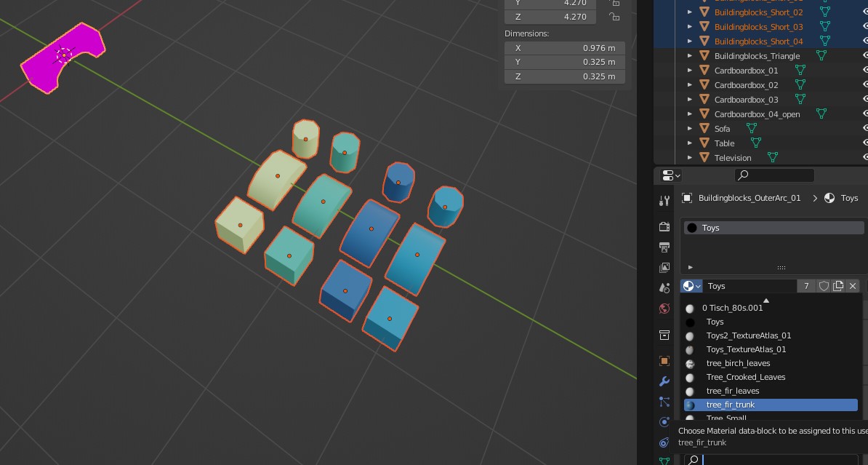Click the Toys material icon in breadcrumb
The width and height of the screenshot is (868, 465).
829,198
